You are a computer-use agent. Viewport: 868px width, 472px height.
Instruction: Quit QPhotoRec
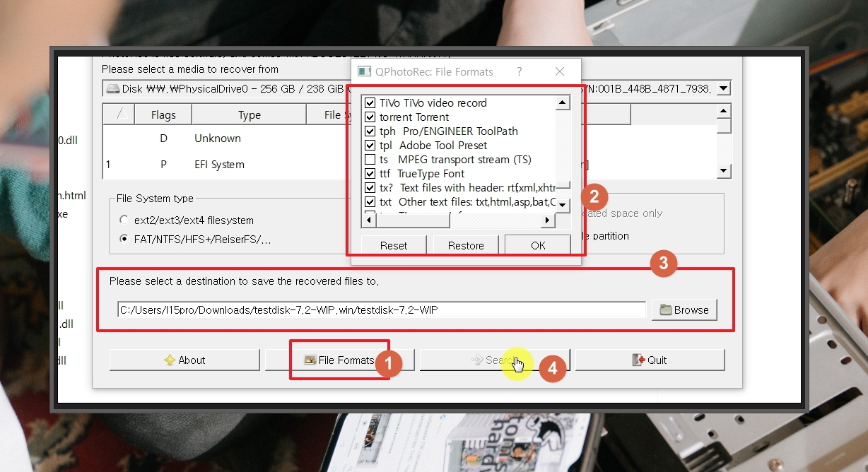[650, 360]
